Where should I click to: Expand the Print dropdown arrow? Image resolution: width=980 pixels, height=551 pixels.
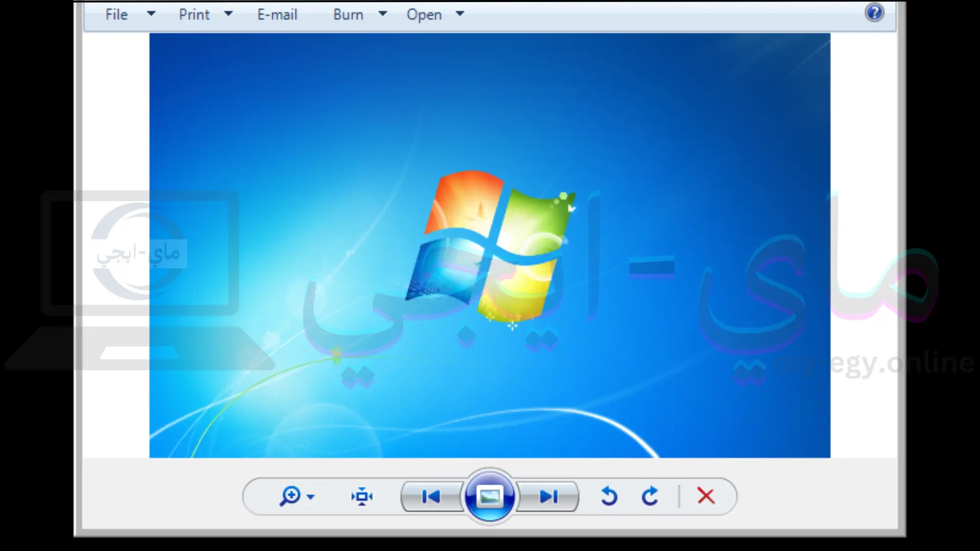point(228,14)
